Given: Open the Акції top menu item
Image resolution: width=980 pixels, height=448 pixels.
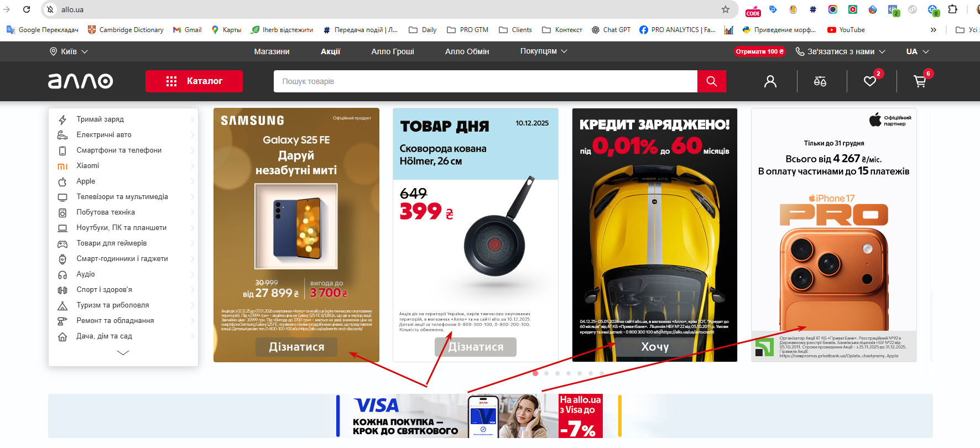Looking at the screenshot, I should (331, 51).
